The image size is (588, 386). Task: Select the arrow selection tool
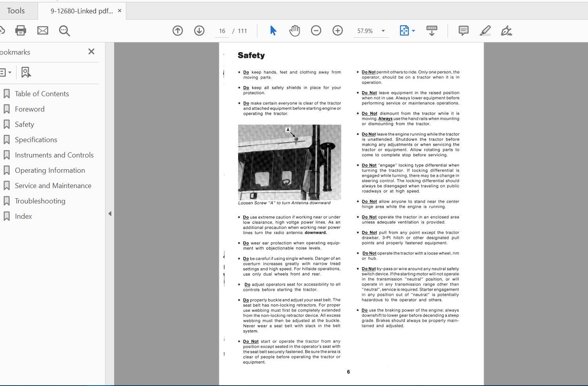coord(273,31)
